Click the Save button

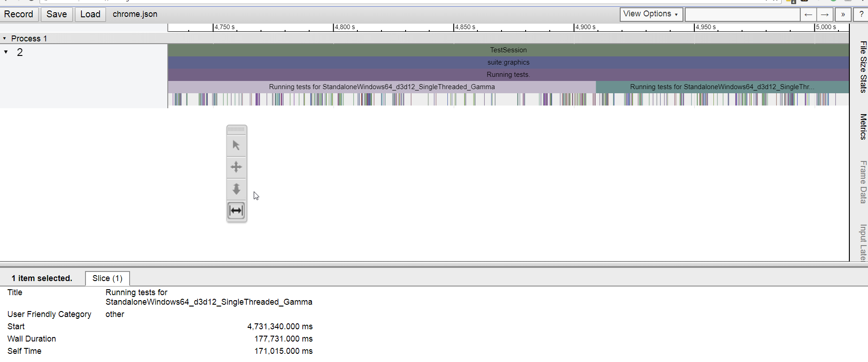[x=57, y=14]
